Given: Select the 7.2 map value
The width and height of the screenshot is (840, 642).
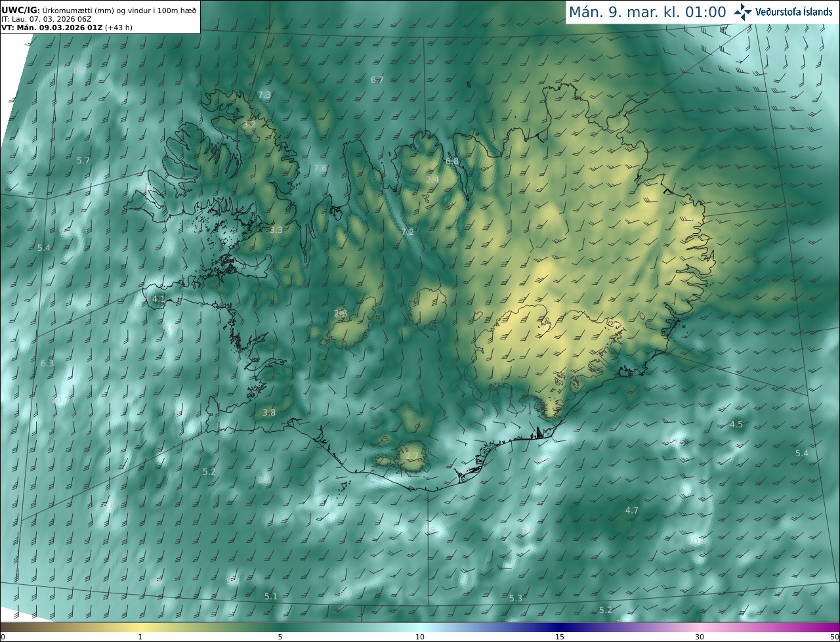Looking at the screenshot, I should [x=408, y=232].
